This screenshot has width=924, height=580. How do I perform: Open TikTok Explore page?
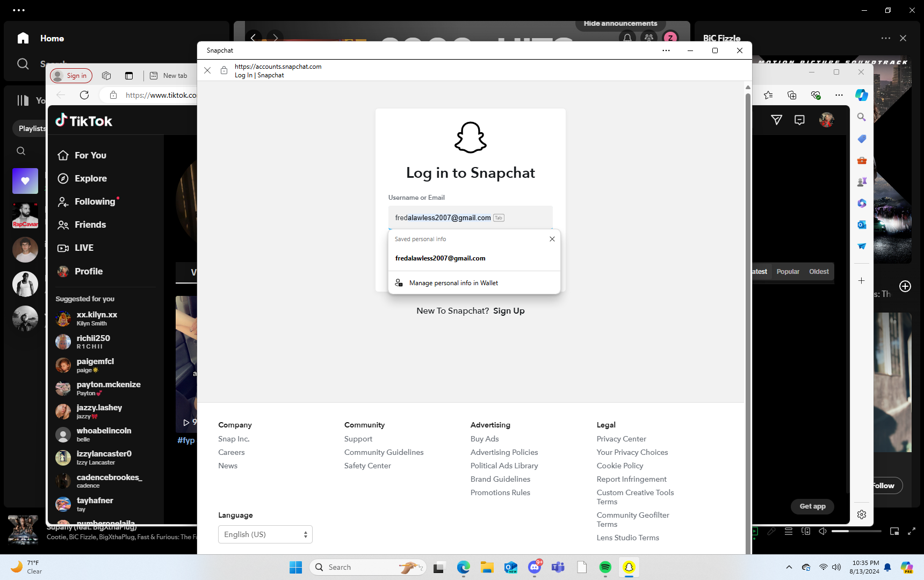click(x=82, y=178)
